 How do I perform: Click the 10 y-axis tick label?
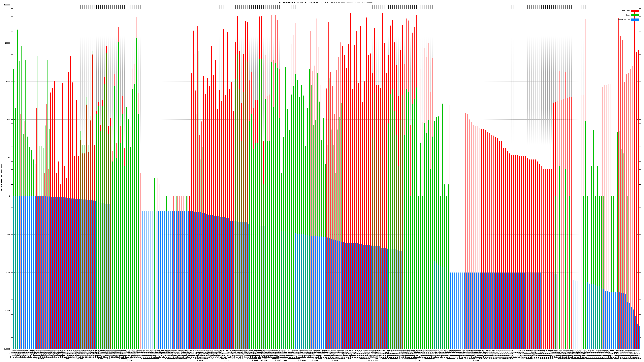pos(9,158)
